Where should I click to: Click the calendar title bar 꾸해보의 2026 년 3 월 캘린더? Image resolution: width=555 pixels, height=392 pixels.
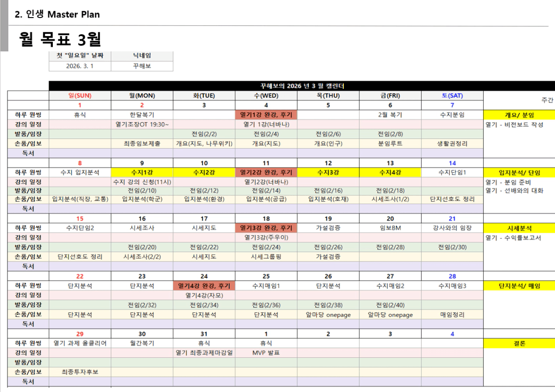coord(302,86)
